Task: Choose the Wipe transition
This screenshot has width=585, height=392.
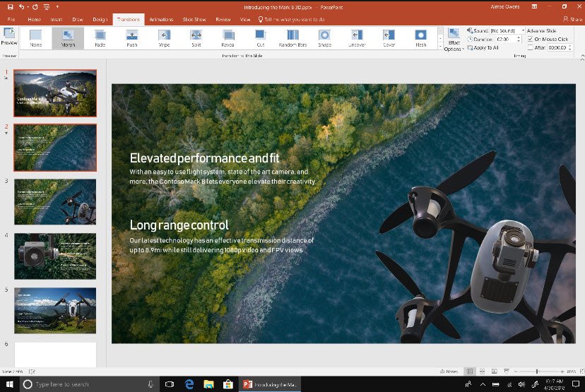Action: pyautogui.click(x=164, y=37)
